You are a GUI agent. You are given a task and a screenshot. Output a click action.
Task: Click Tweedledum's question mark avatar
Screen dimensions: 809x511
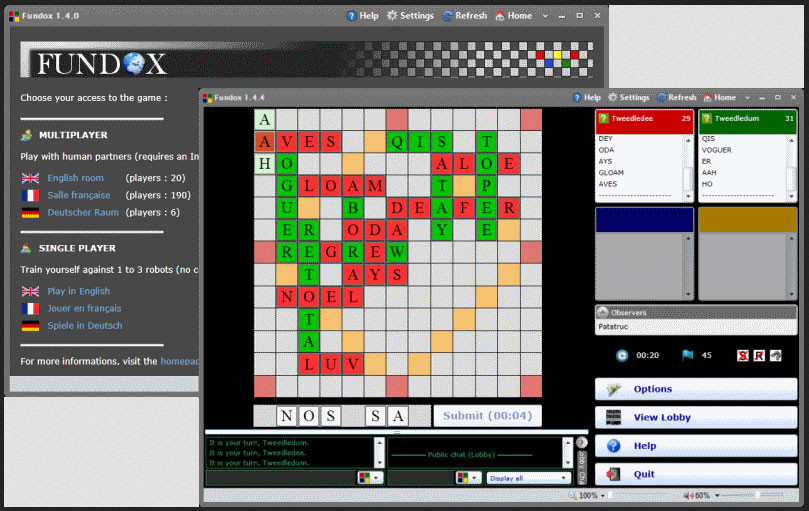point(707,118)
